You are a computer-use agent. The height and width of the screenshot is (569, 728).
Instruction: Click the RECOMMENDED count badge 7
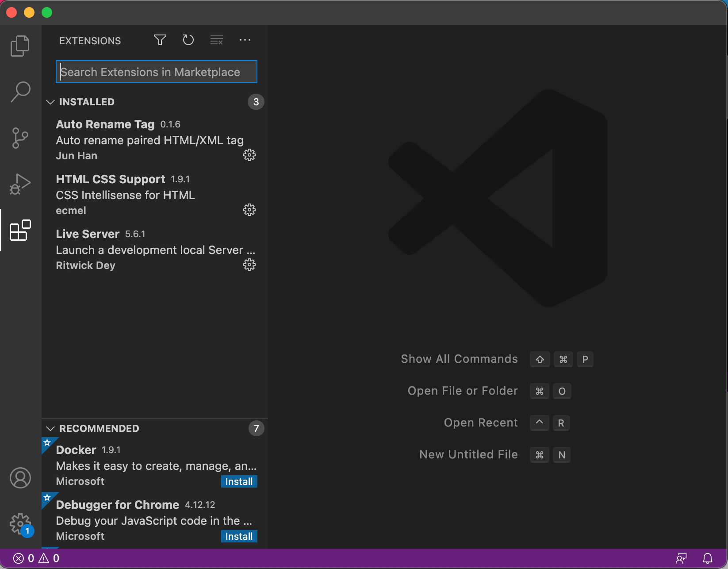256,428
